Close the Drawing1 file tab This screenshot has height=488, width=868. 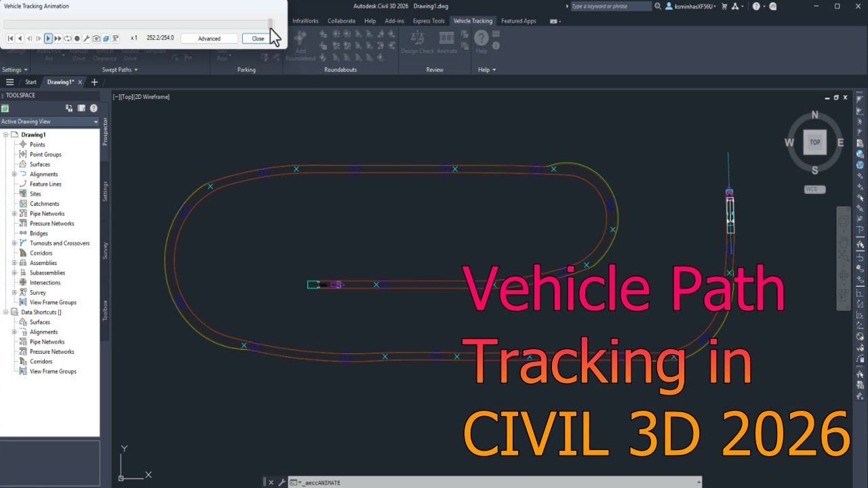79,82
